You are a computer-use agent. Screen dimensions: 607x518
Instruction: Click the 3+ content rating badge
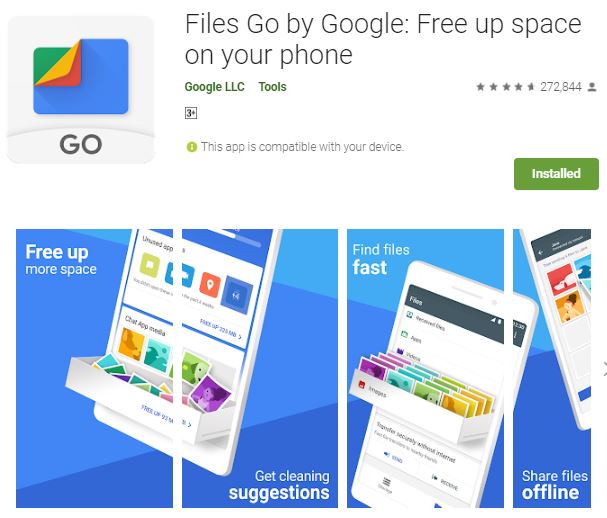(x=191, y=113)
